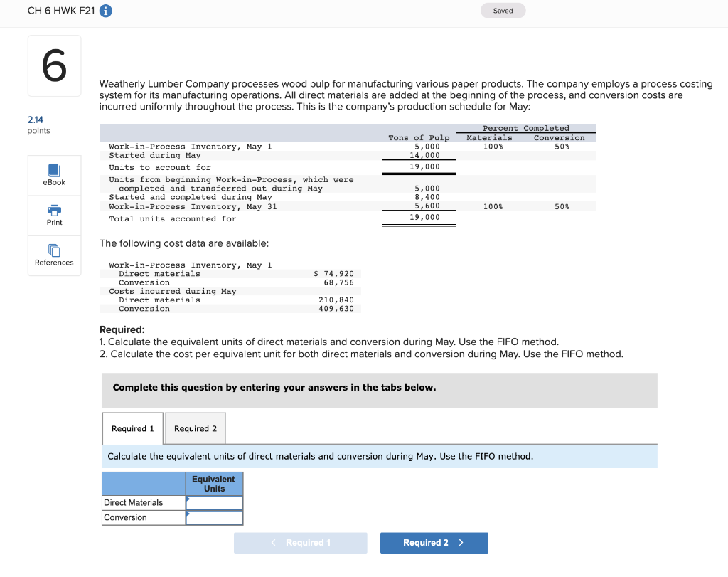
Task: Go to next section with Required 2 button
Action: (x=434, y=543)
